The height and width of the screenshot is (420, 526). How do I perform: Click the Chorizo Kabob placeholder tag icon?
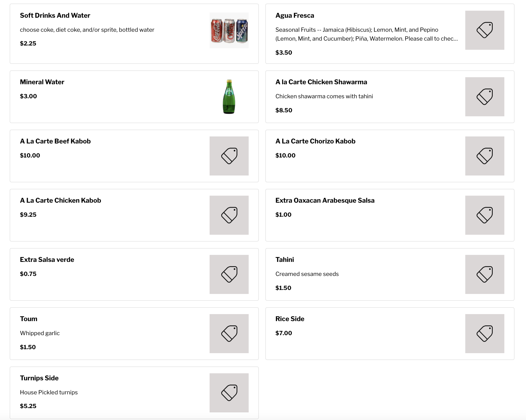click(x=485, y=156)
